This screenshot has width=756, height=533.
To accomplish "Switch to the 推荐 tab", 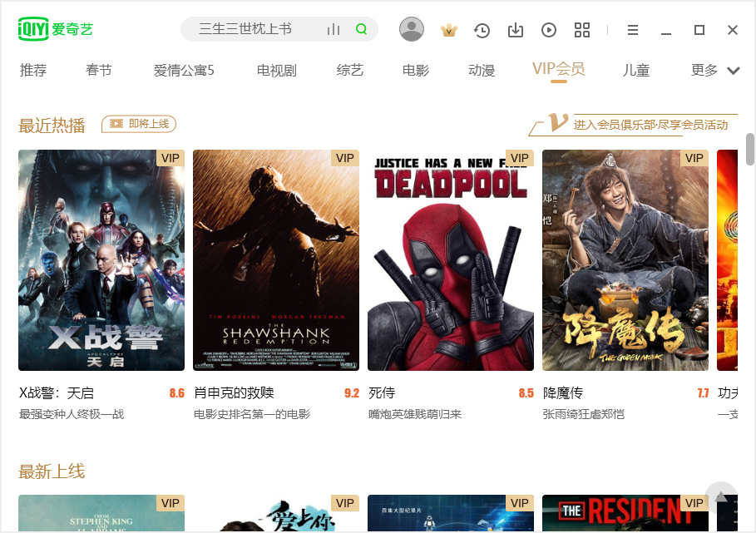I will click(x=32, y=71).
